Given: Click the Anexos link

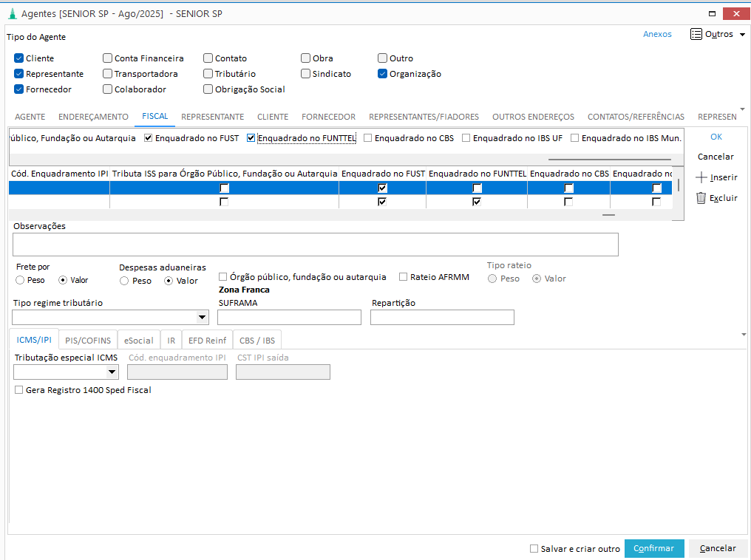Looking at the screenshot, I should [x=657, y=34].
